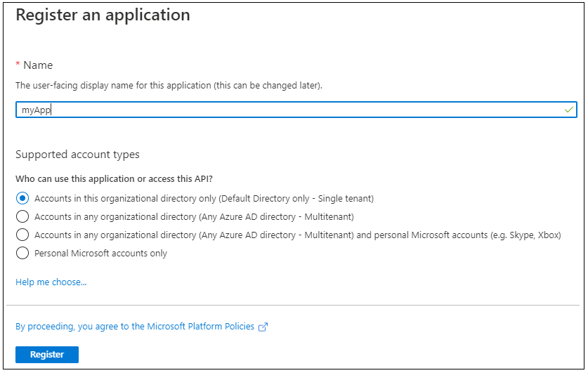Select the Any Azure AD directory Multitenant radio button
Screen dimensions: 588x373
point(22,216)
